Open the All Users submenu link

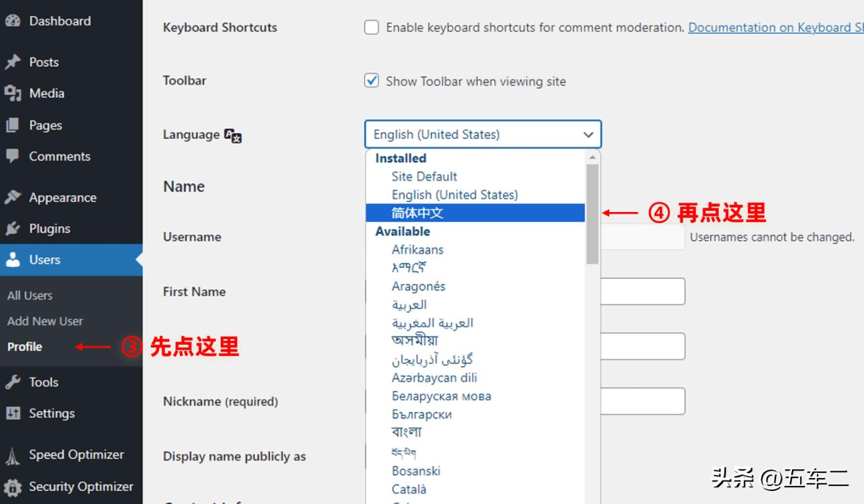click(x=30, y=296)
